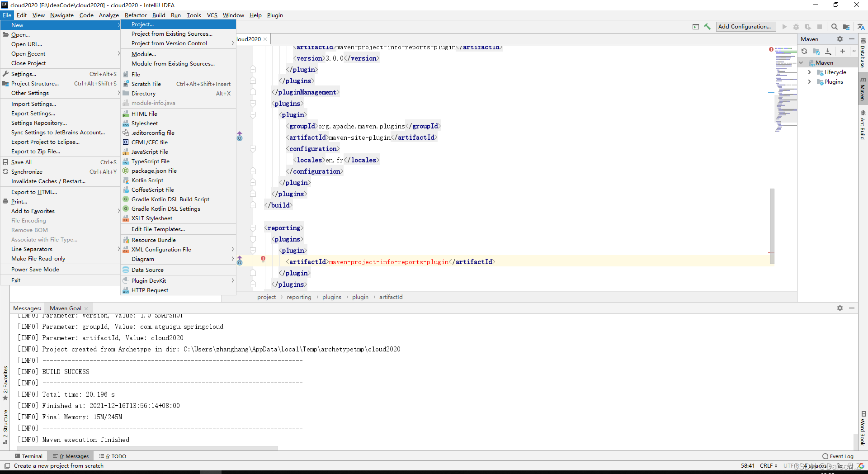Click the Translate icon in the toolbar
This screenshot has height=474, width=868.
(861, 27)
